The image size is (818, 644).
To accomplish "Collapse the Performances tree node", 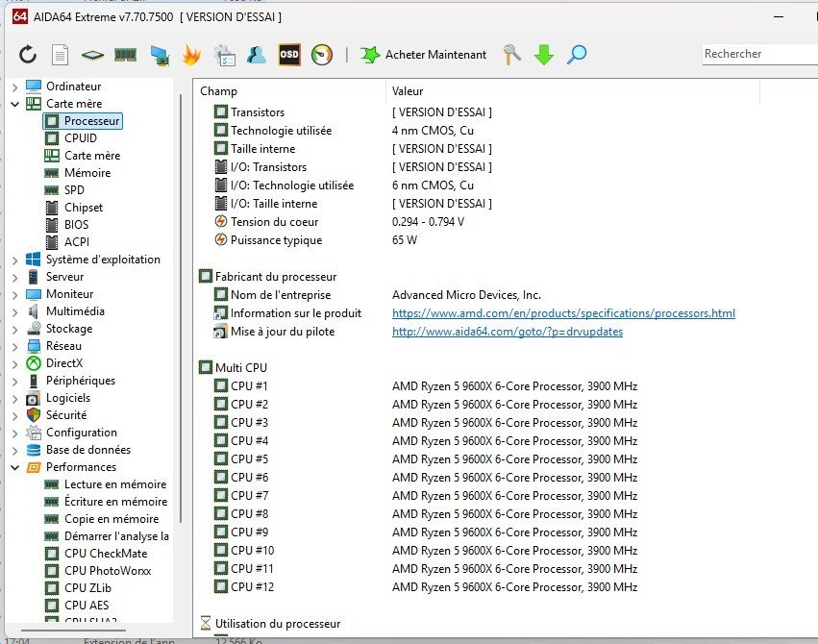I will (x=14, y=467).
